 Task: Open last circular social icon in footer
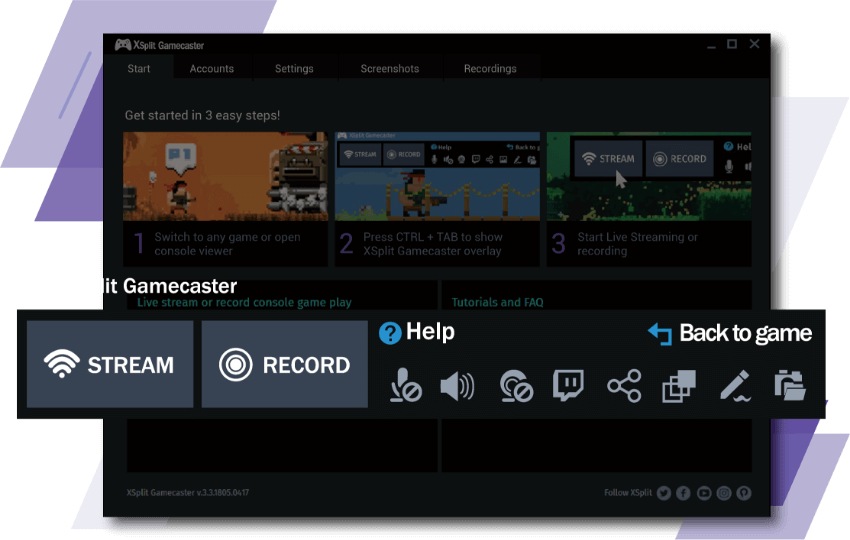tap(744, 493)
